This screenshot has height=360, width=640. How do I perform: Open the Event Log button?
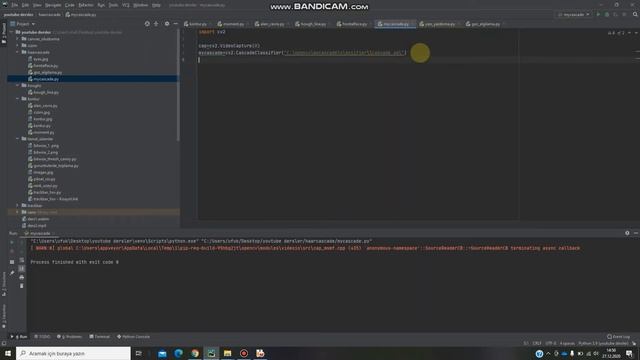tap(618, 337)
